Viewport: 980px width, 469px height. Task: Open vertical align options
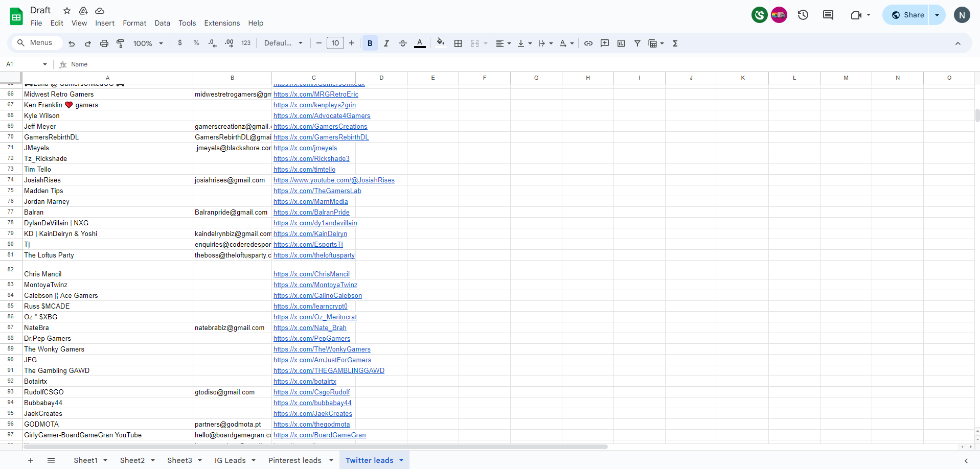tap(525, 43)
